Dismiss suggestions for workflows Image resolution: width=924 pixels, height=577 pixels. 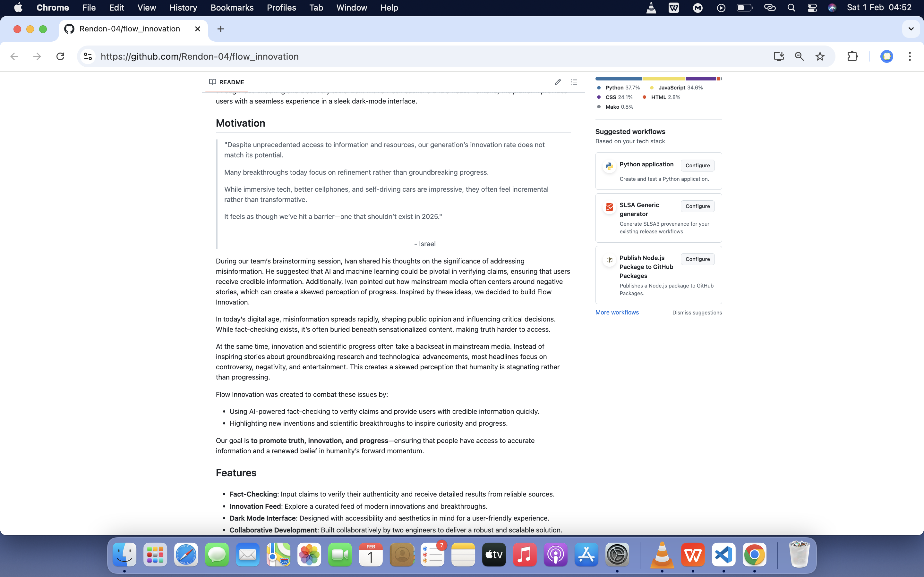[697, 313]
